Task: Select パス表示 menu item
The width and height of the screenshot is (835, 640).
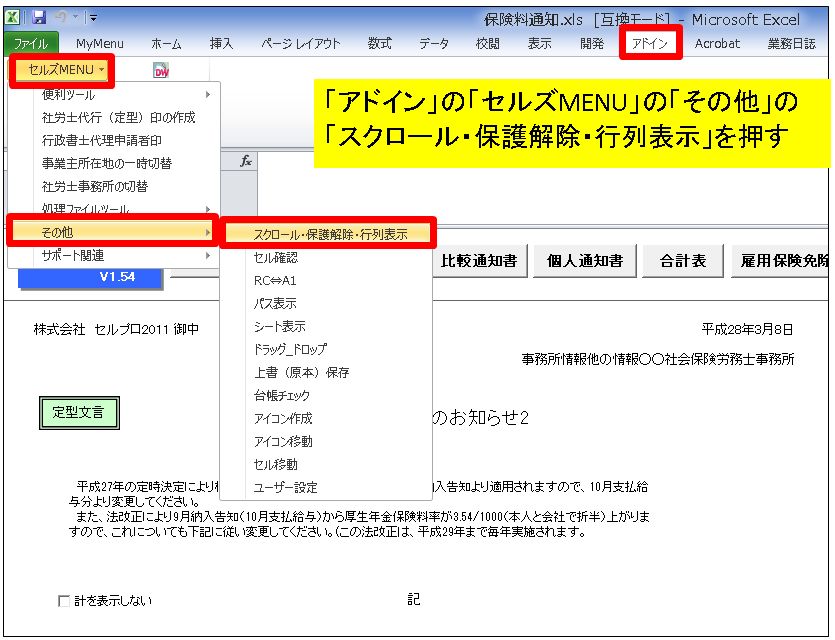Action: [x=326, y=303]
